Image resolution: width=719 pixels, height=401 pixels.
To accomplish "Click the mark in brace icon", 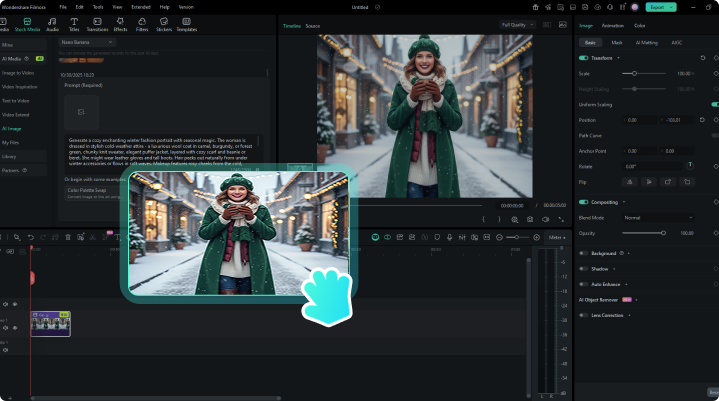I will point(483,220).
